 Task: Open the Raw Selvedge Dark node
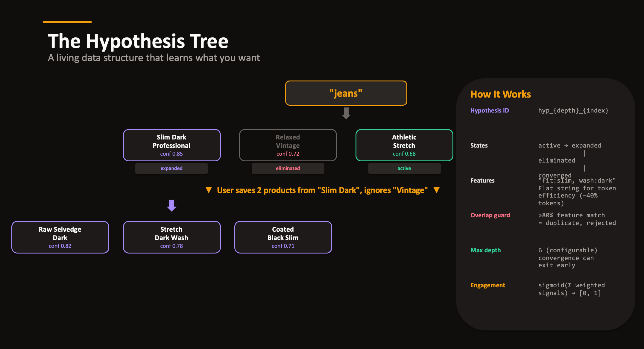point(60,237)
